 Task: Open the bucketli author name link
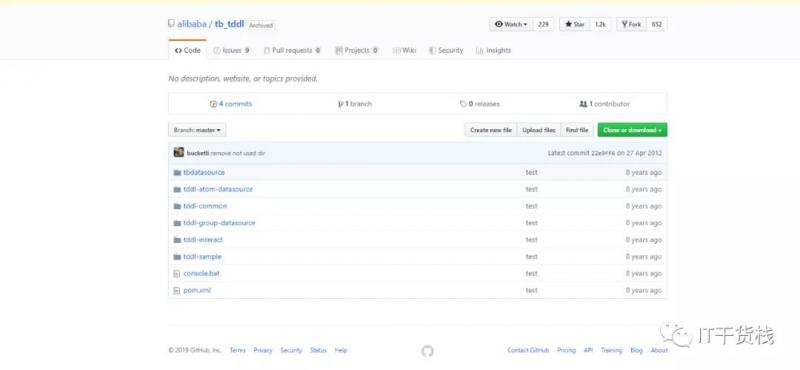[198, 153]
